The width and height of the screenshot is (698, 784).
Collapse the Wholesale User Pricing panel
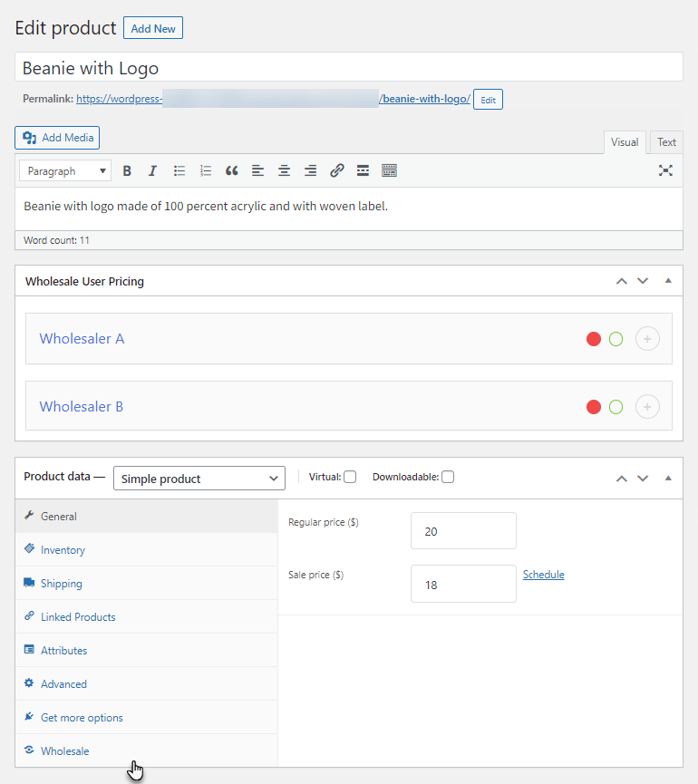(x=668, y=280)
